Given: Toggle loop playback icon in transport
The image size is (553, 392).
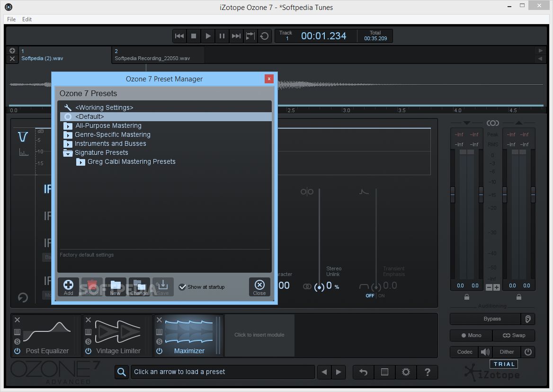Looking at the screenshot, I should pos(250,36).
